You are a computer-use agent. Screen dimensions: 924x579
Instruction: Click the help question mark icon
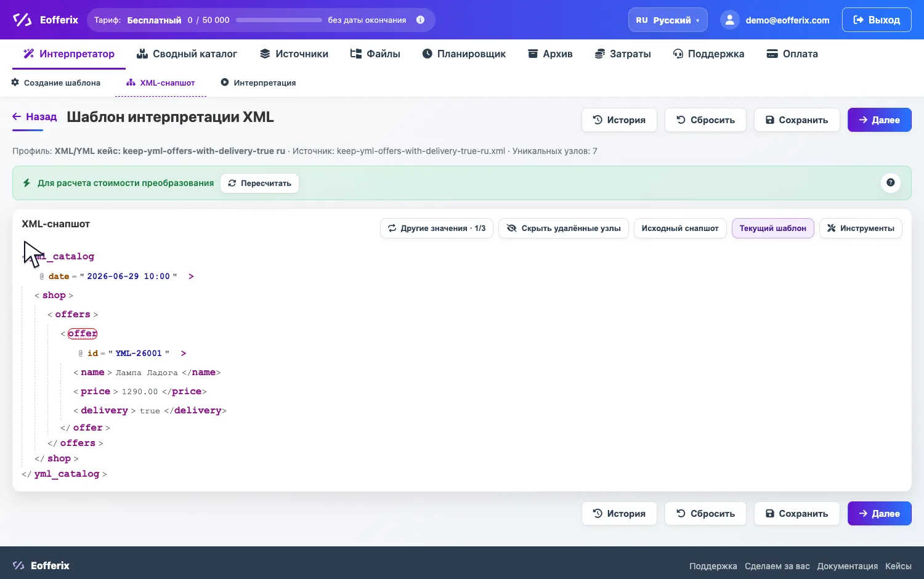pyautogui.click(x=891, y=182)
